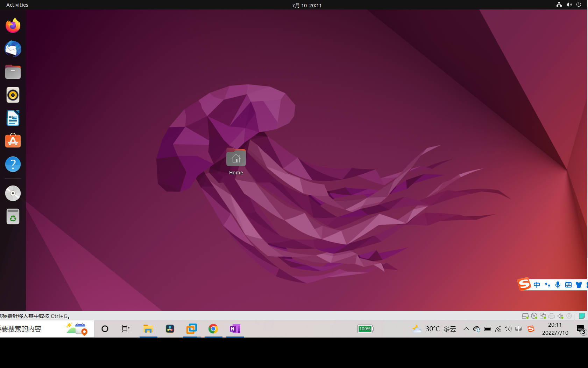The height and width of the screenshot is (368, 588).
Task: Click the VMware sound card status icon
Action: tap(560, 316)
